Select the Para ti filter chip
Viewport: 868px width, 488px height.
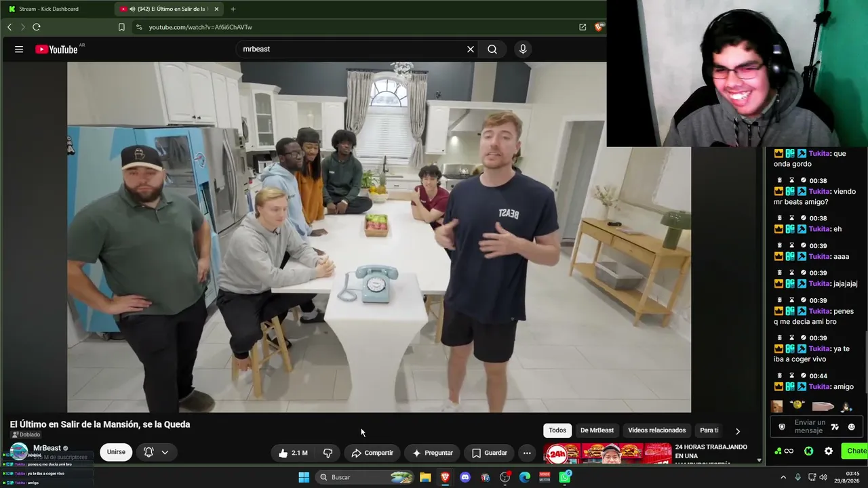click(x=709, y=430)
